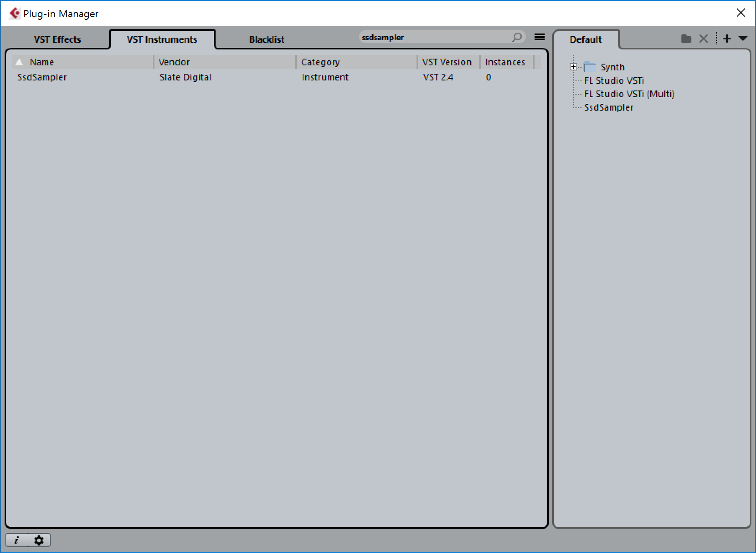Click the instances count 0 cell

click(x=489, y=77)
